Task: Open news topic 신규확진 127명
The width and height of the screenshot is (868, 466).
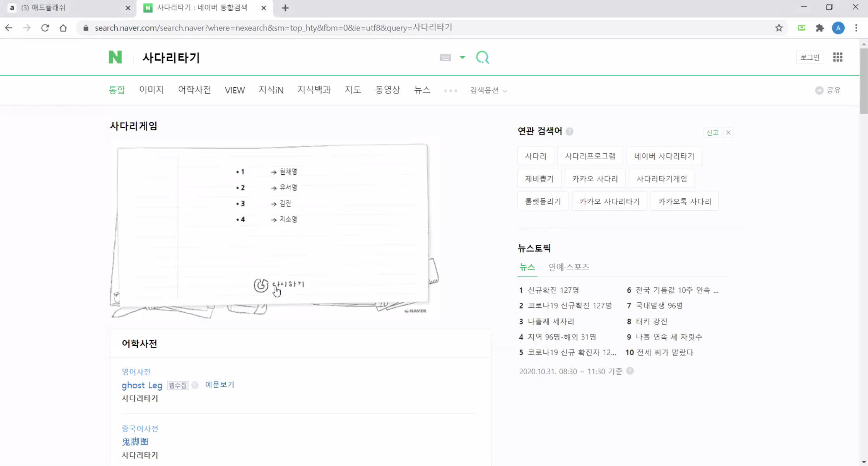Action: click(553, 290)
